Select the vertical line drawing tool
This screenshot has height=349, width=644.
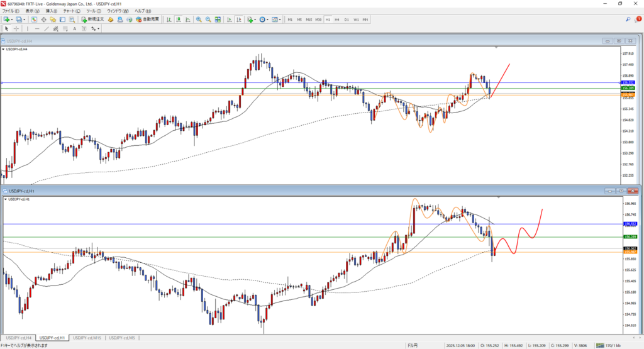pos(29,28)
